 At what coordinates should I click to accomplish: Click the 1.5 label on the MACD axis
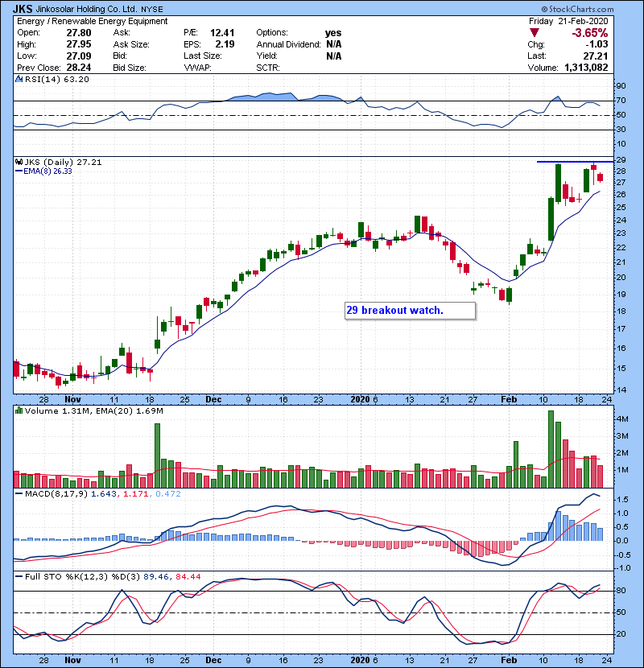622,499
